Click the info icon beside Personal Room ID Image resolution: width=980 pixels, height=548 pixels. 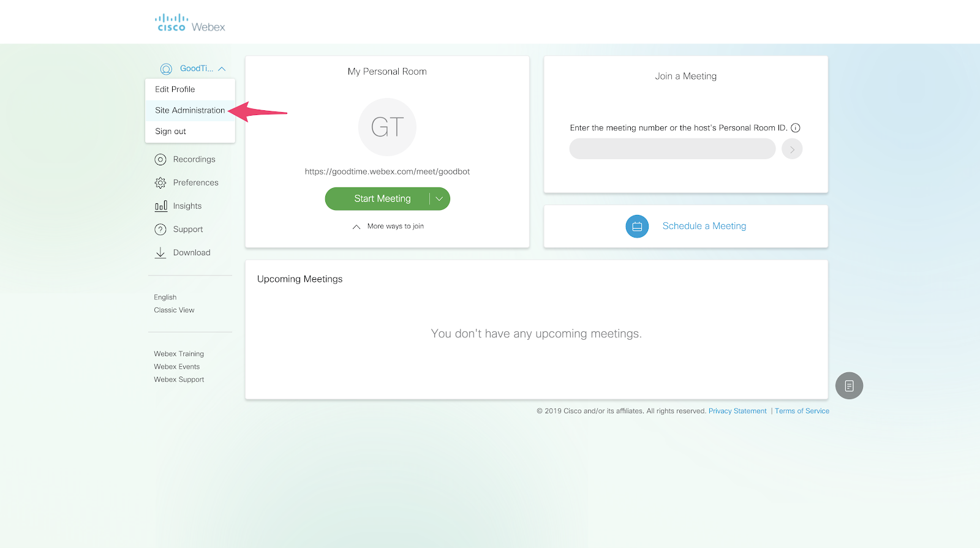click(x=796, y=128)
